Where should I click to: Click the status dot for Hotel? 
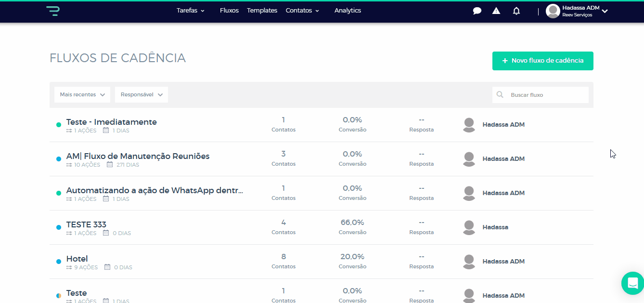click(59, 262)
